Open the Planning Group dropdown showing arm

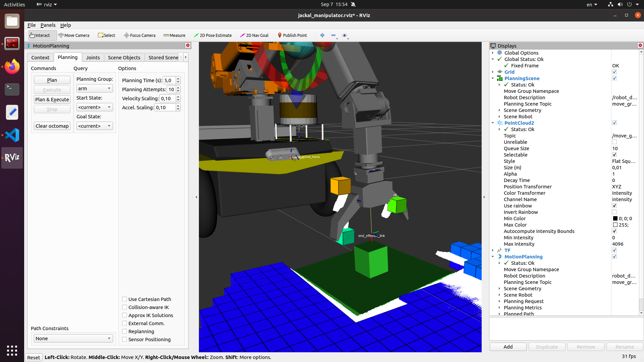point(94,88)
